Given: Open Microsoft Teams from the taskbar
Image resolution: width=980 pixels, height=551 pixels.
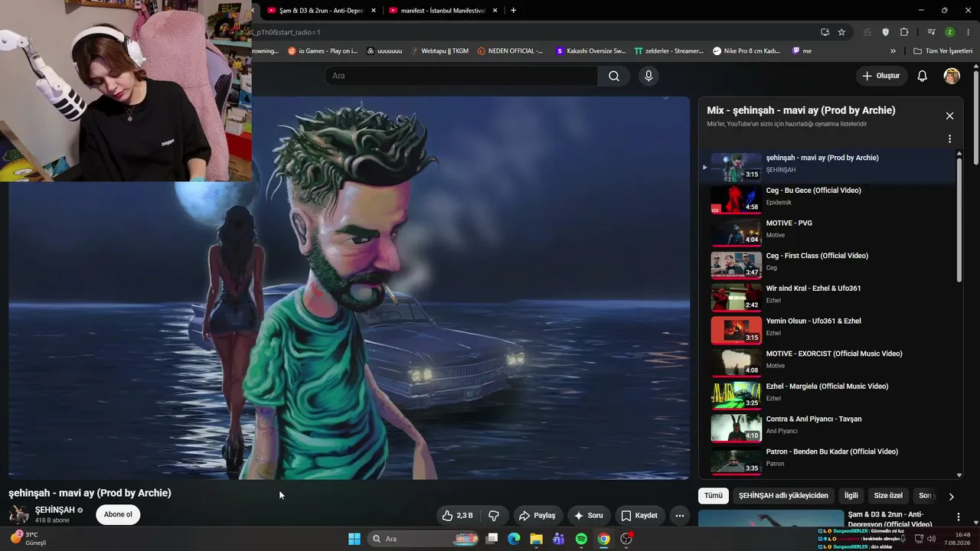Looking at the screenshot, I should click(559, 539).
